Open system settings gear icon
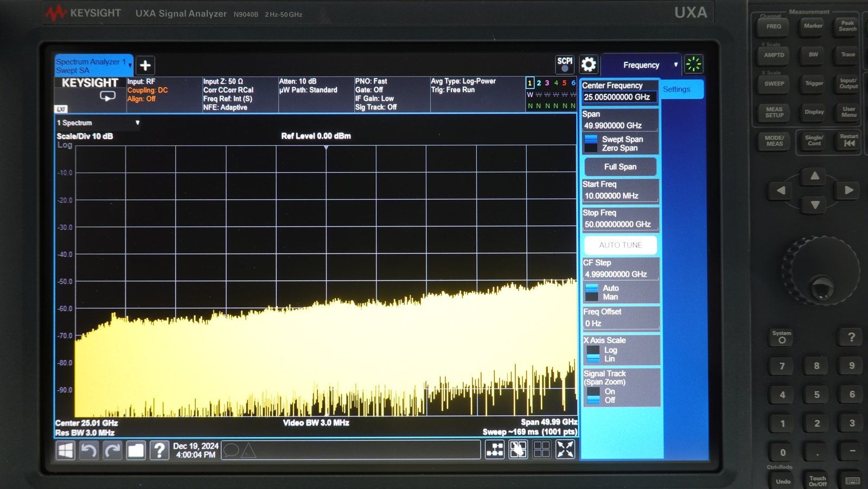The height and width of the screenshot is (489, 868). pyautogui.click(x=589, y=65)
